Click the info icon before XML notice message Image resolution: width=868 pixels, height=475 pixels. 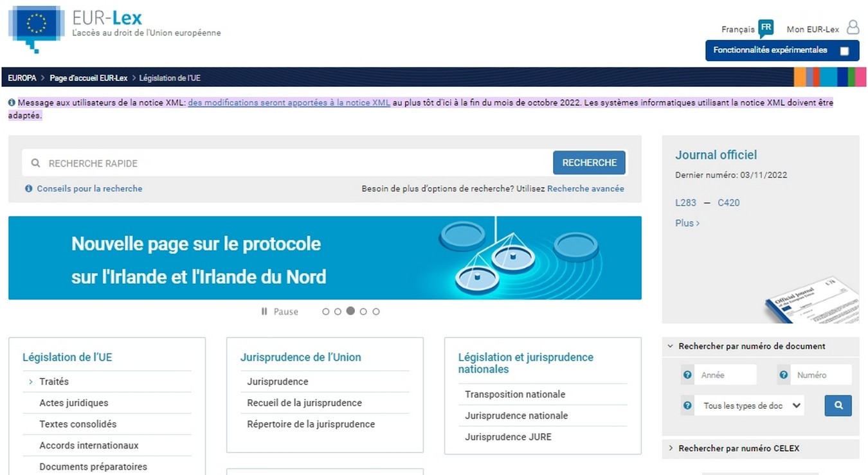12,103
